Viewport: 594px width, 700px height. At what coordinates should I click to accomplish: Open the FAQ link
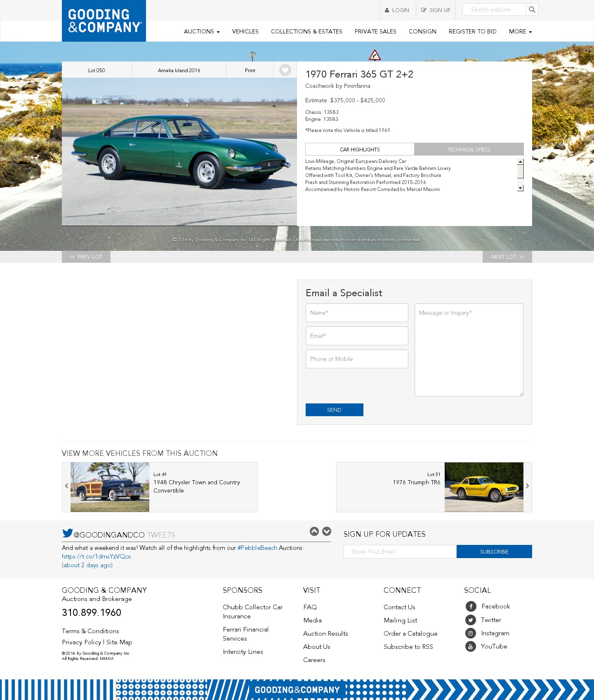[310, 607]
